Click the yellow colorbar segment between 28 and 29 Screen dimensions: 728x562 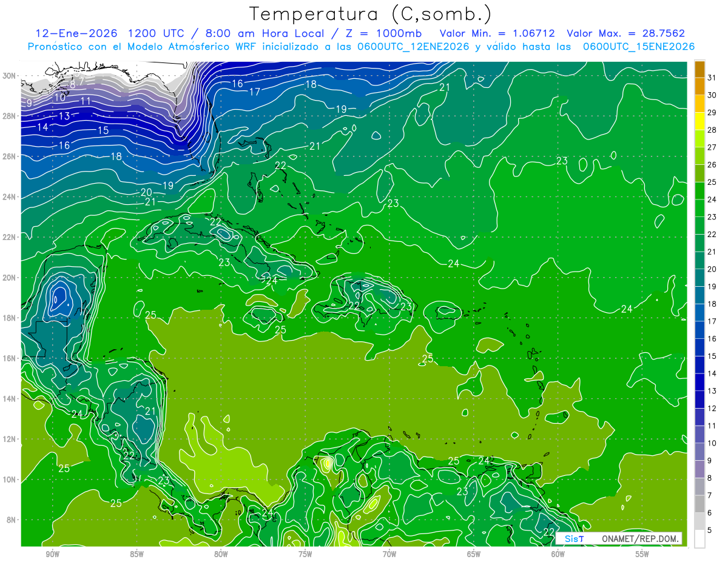tap(699, 121)
